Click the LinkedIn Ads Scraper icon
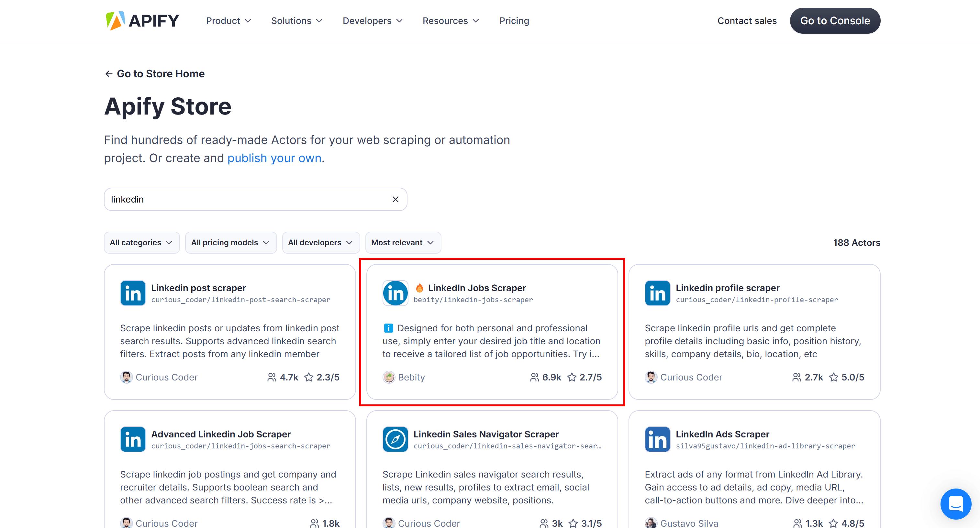980x528 pixels. click(x=657, y=439)
